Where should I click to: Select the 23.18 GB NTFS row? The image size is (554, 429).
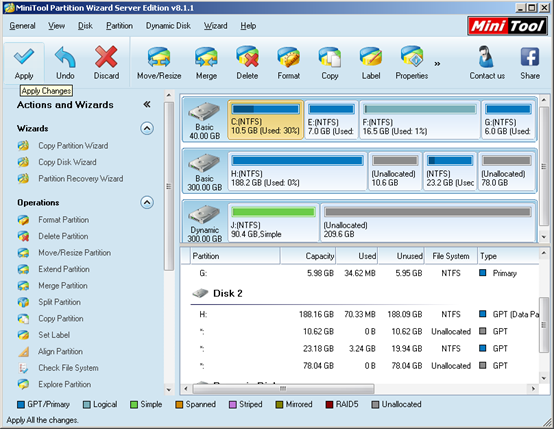pyautogui.click(x=360, y=348)
